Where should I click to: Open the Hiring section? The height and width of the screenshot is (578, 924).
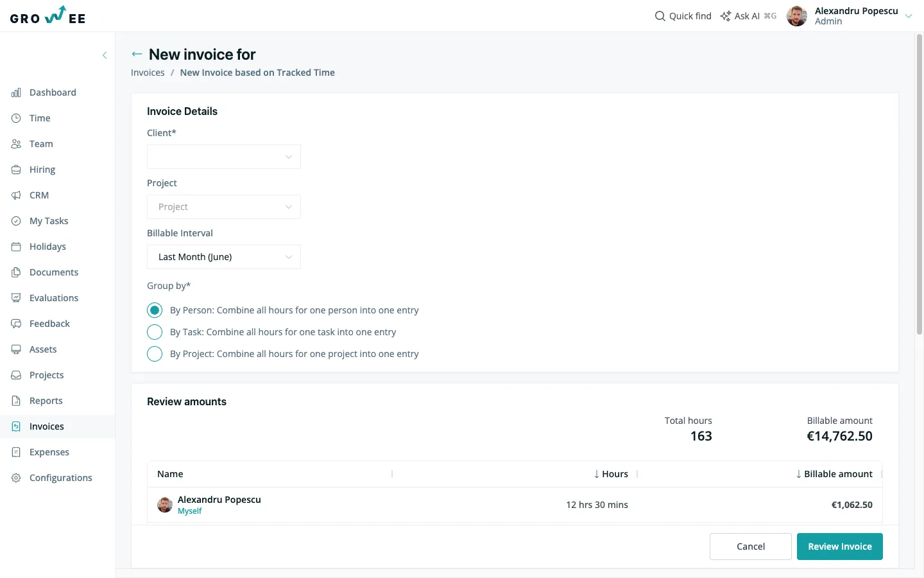42,170
